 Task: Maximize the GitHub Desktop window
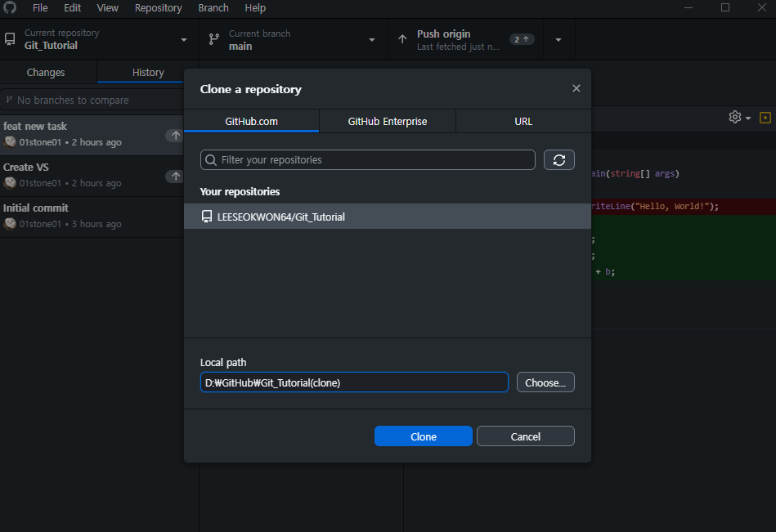click(725, 7)
